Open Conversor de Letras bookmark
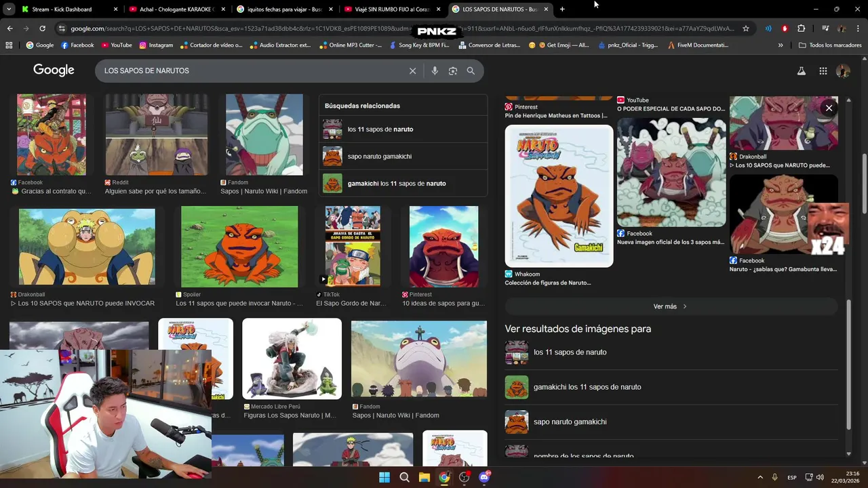Viewport: 868px width, 488px height. (490, 45)
